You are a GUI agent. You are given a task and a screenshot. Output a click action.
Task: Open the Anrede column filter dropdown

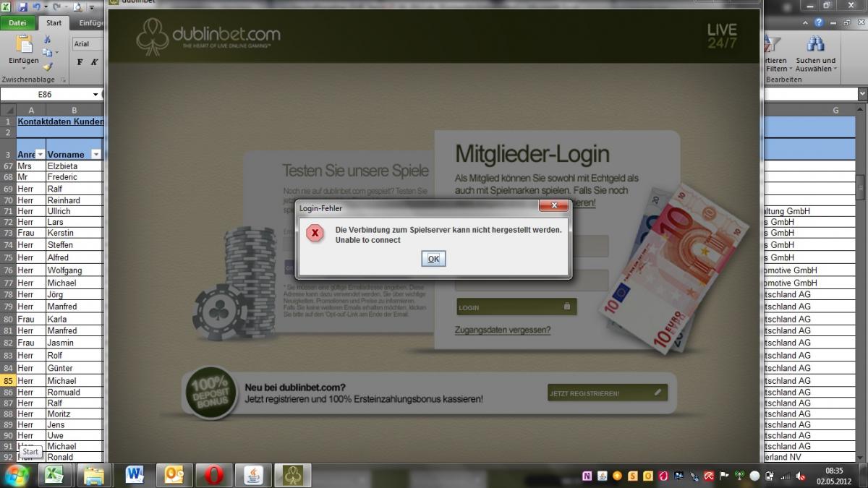(41, 154)
